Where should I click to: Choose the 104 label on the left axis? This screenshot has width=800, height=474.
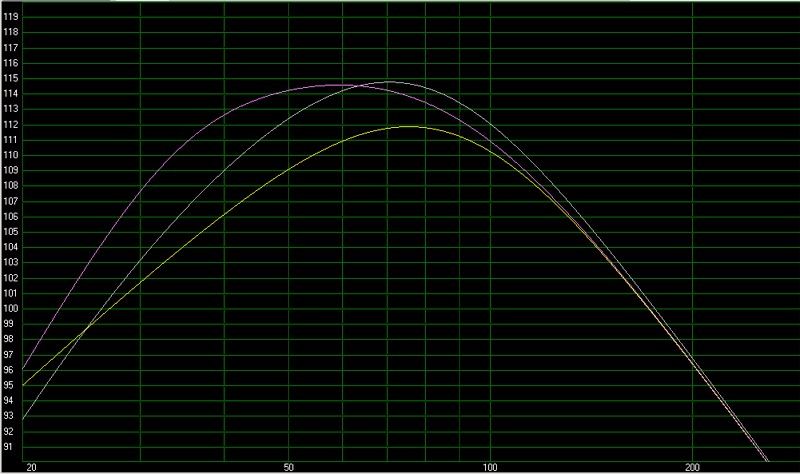click(x=11, y=247)
